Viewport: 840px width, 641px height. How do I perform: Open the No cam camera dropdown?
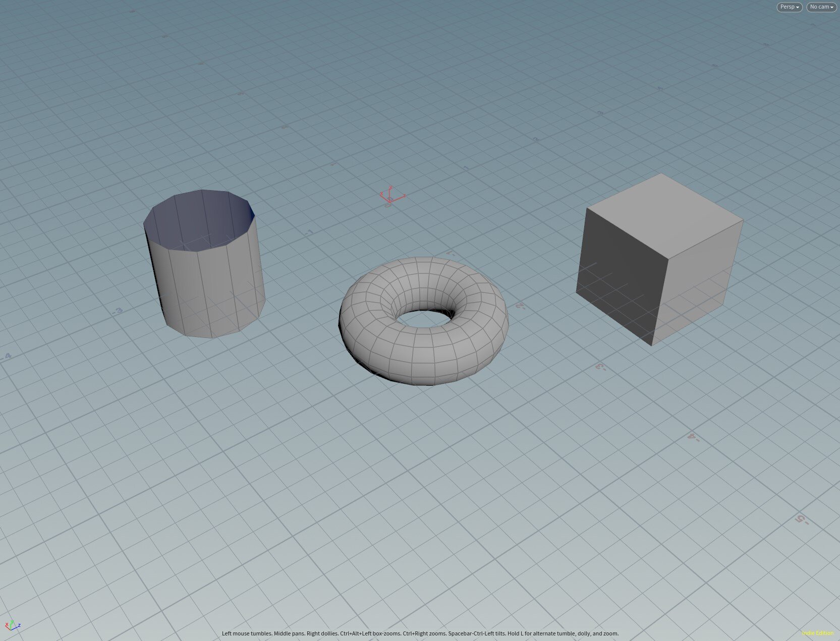(821, 7)
